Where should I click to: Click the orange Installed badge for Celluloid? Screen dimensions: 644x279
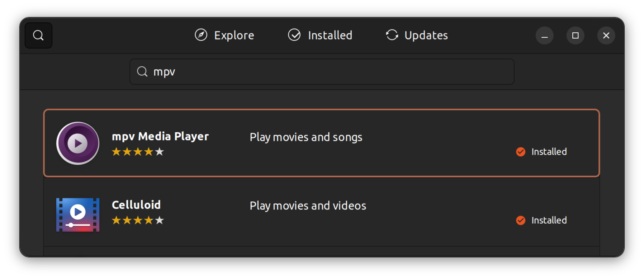click(x=521, y=220)
